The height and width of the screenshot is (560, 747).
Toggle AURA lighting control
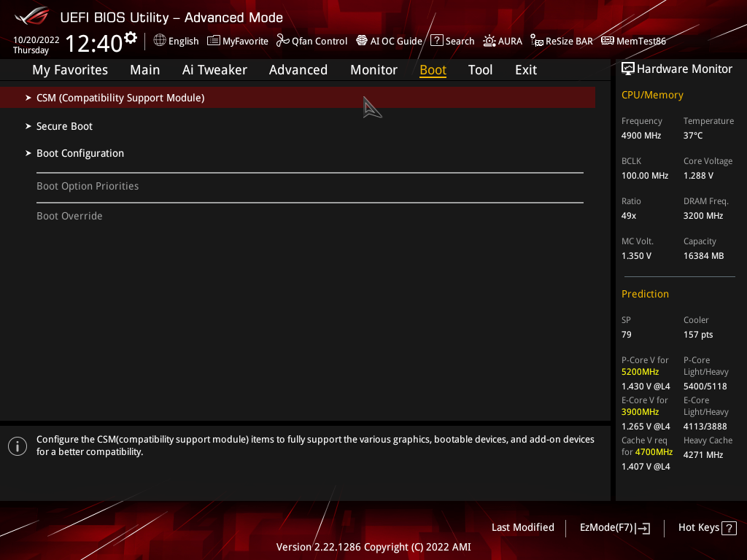pos(503,41)
